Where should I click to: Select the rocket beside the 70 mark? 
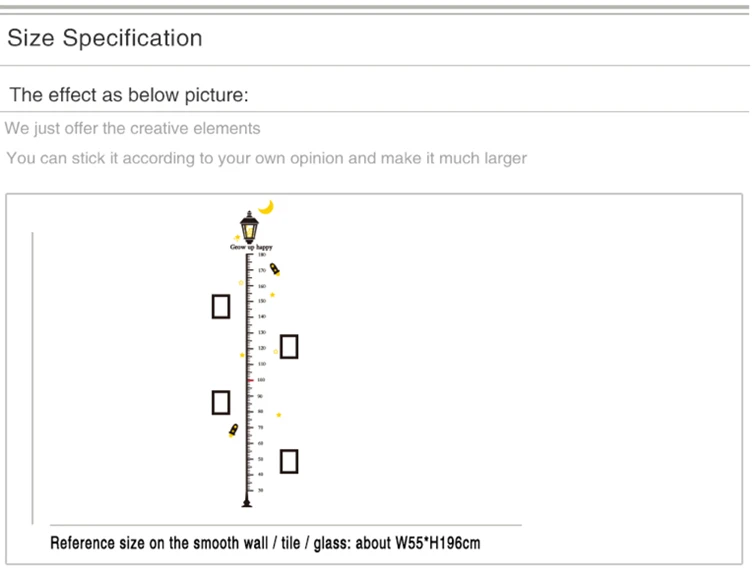tap(234, 430)
